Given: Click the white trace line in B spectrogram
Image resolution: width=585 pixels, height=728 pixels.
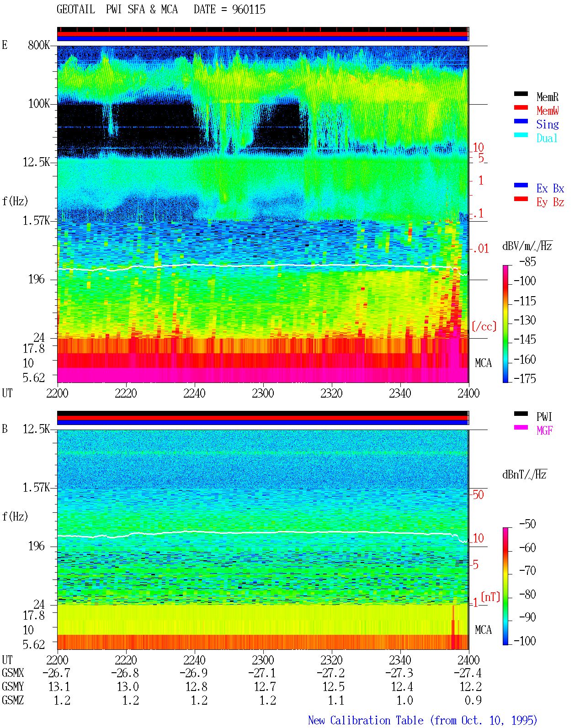Looking at the screenshot, I should point(263,533).
